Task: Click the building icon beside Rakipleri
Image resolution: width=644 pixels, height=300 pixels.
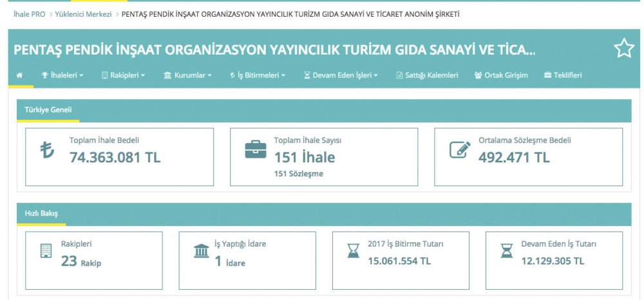Action: click(105, 75)
